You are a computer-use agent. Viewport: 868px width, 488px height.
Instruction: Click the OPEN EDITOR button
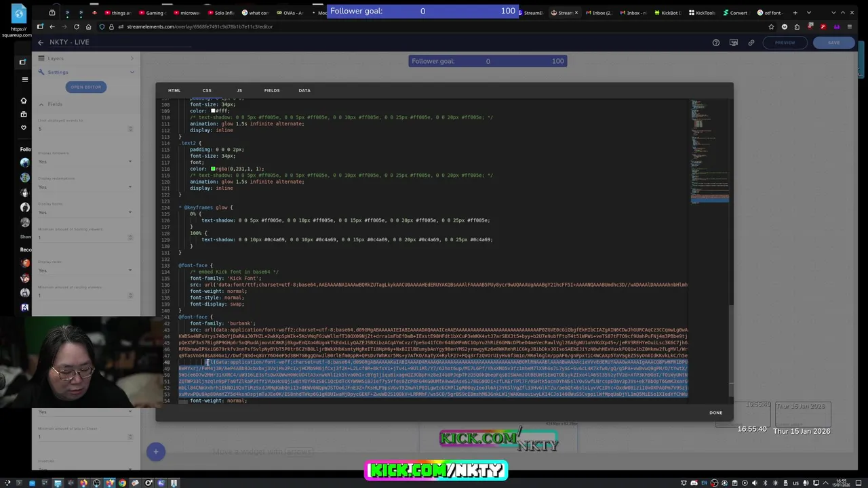[85, 87]
